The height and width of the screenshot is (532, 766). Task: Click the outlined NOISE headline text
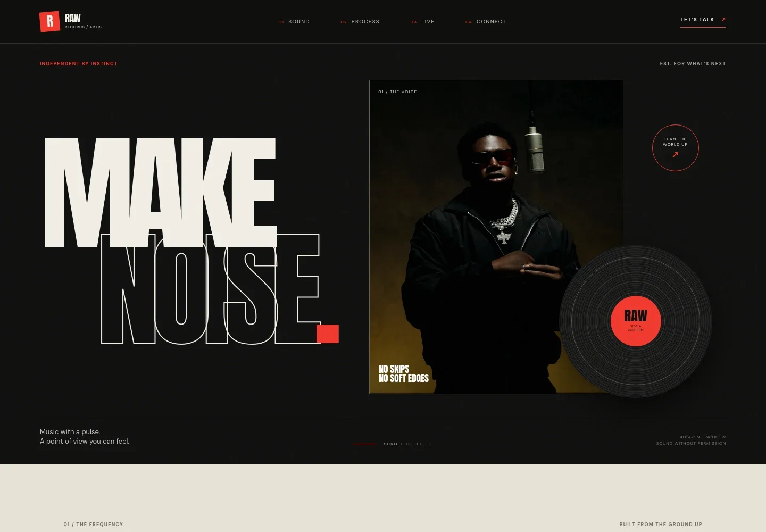point(211,289)
